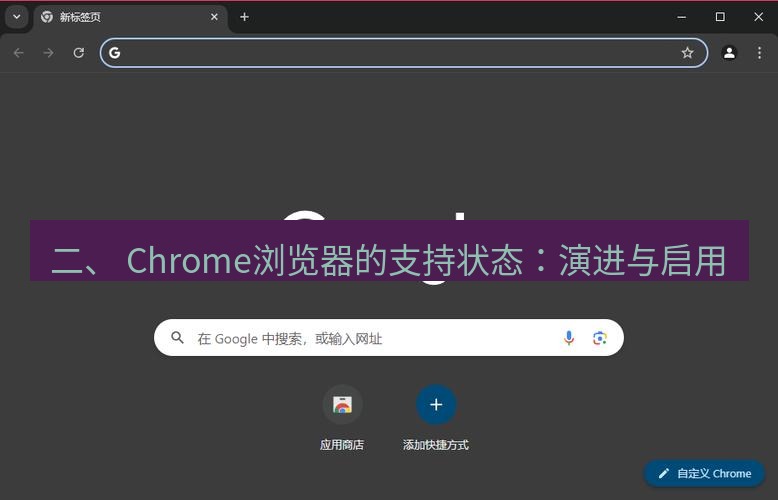Go forward to the next page

pos(48,53)
